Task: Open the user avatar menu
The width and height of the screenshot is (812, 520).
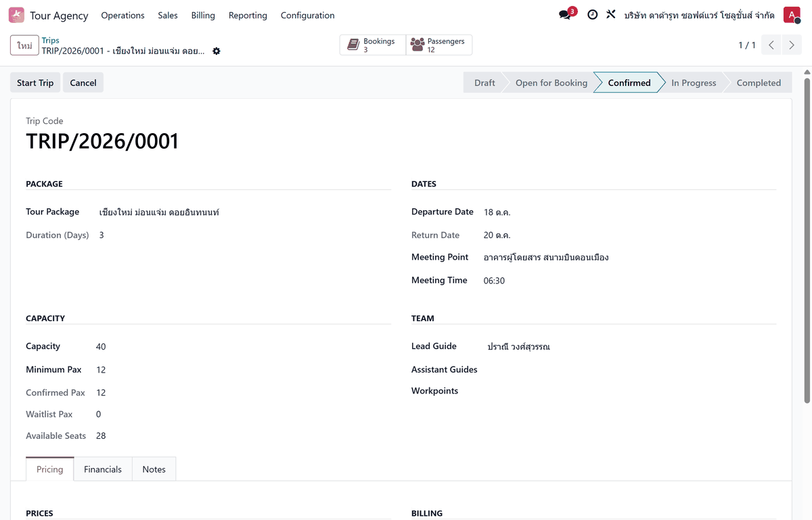Action: pos(792,15)
